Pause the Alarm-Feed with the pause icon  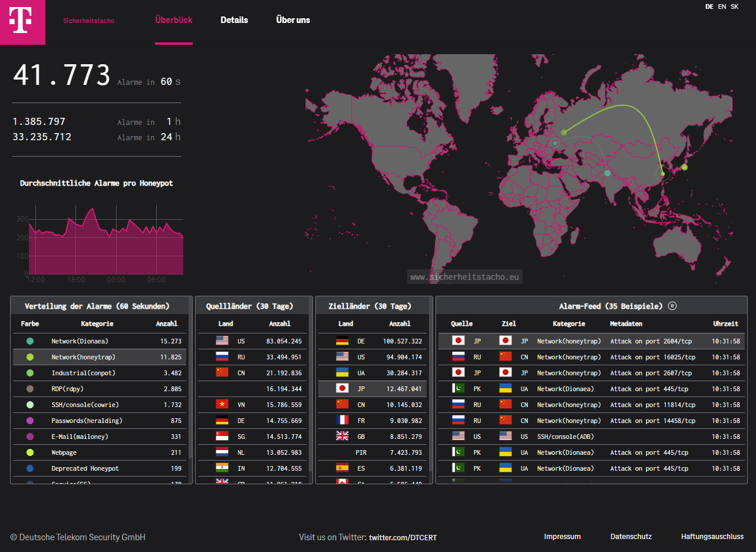pyautogui.click(x=672, y=306)
